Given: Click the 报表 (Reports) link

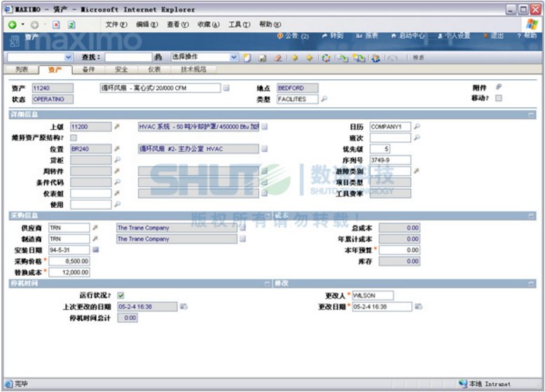Looking at the screenshot, I should tap(367, 36).
